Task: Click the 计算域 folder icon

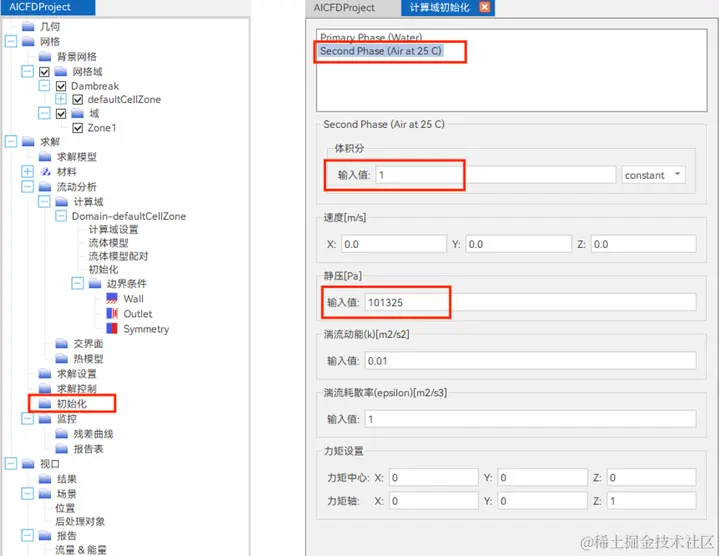Action: click(61, 202)
